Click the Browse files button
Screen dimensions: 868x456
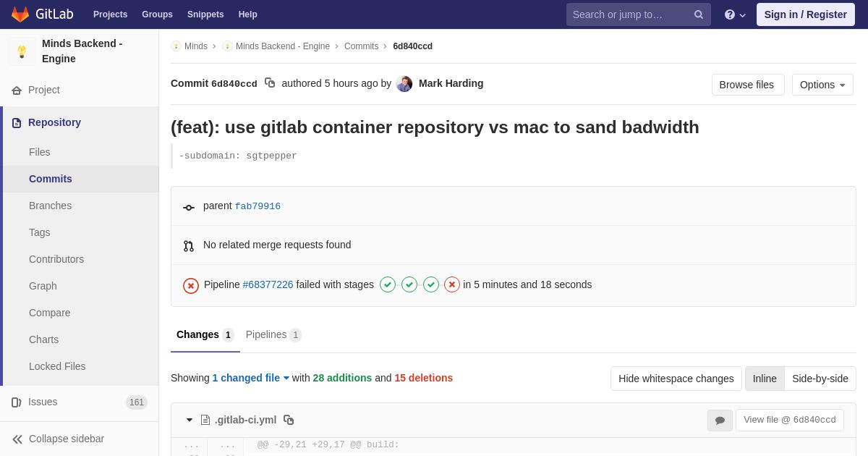pyautogui.click(x=747, y=85)
